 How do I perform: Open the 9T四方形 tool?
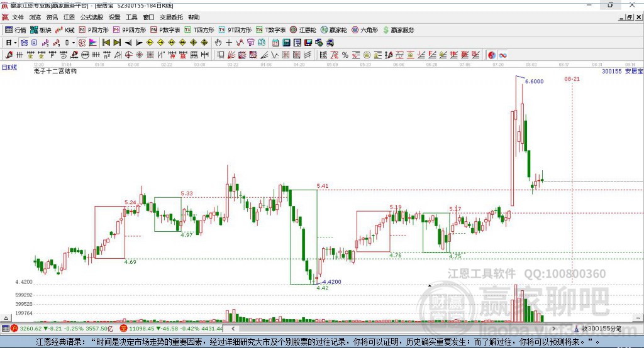point(235,30)
